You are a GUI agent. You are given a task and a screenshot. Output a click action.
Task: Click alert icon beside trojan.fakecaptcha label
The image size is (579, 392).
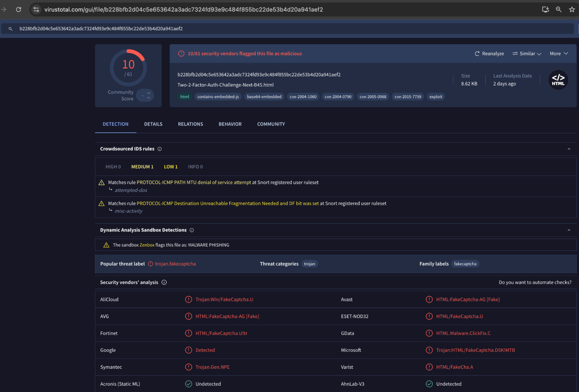[150, 264]
